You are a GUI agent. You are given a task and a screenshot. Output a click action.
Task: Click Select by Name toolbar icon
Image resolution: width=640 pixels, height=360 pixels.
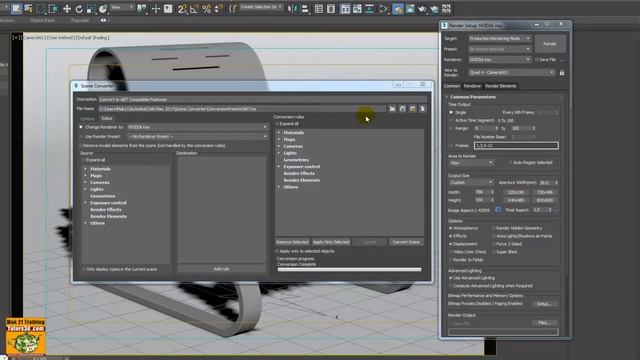pyautogui.click(x=29, y=9)
